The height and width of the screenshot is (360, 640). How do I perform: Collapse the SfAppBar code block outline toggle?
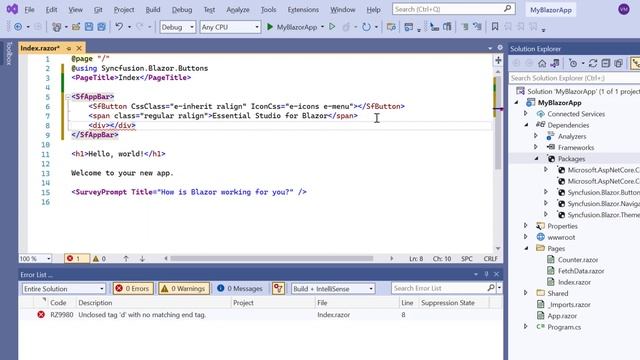(x=68, y=97)
